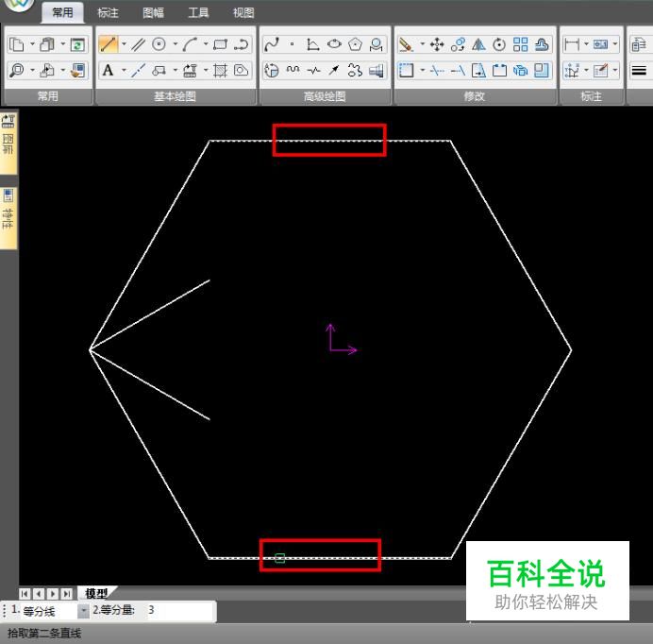The width and height of the screenshot is (653, 644).
Task: Click the Linear dimension tool
Action: 572,44
